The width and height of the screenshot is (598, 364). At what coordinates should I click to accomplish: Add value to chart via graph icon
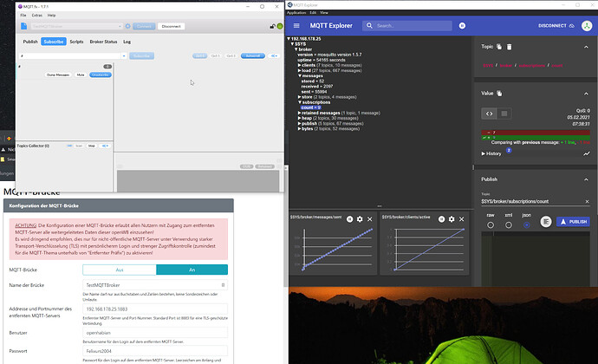(586, 153)
